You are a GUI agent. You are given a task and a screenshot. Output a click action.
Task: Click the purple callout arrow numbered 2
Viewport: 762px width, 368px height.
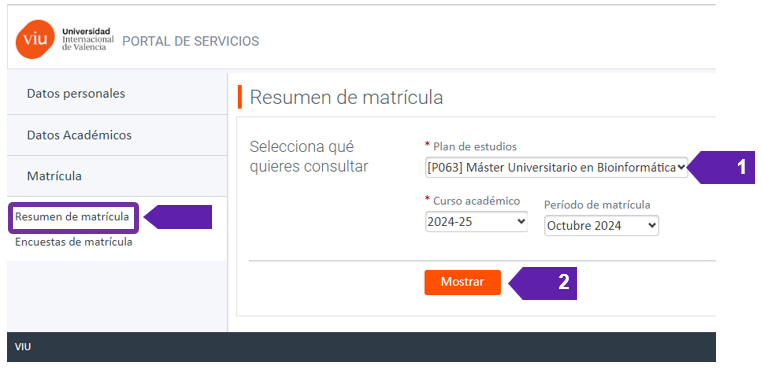coord(543,283)
